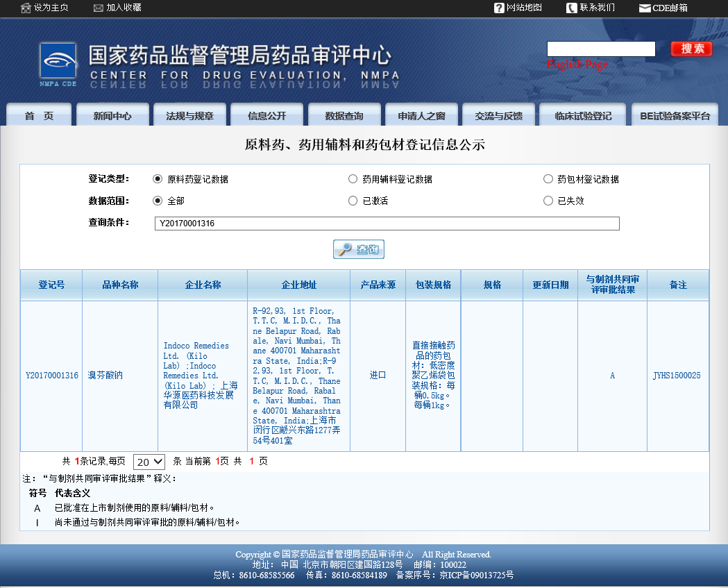Open the 新闻中心 navigation tab
The width and height of the screenshot is (728, 588).
click(112, 116)
